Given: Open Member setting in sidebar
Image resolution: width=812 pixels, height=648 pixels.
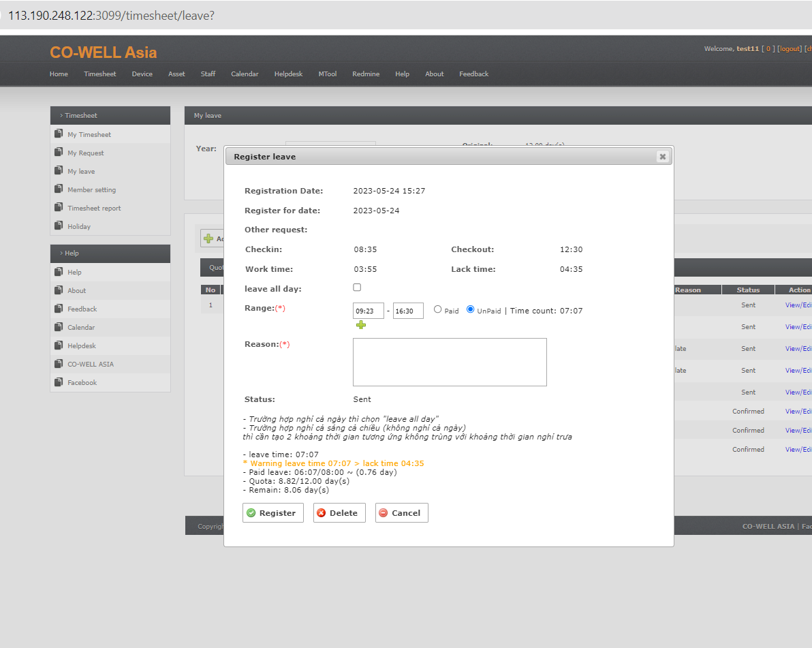Looking at the screenshot, I should pyautogui.click(x=92, y=189).
